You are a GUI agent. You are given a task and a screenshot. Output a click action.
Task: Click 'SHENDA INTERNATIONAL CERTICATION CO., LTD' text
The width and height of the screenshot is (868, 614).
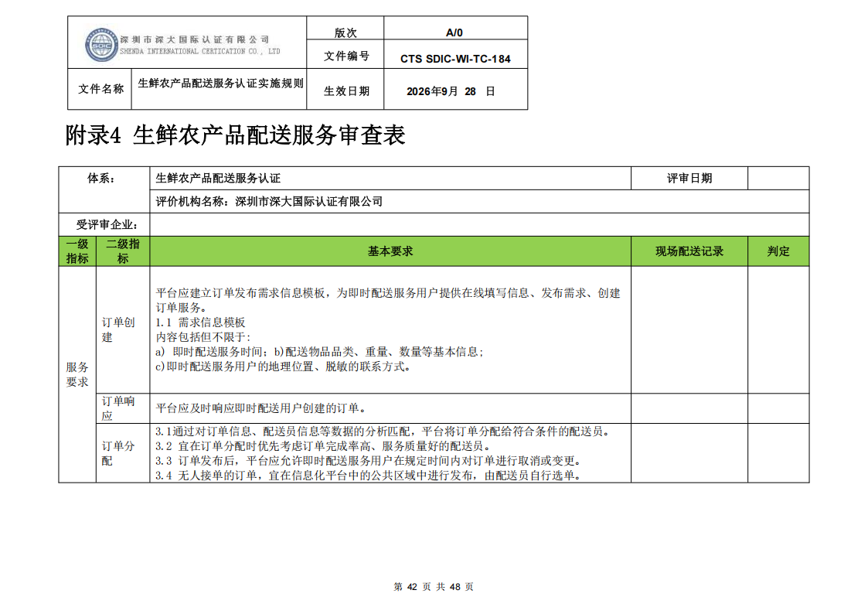pyautogui.click(x=200, y=52)
